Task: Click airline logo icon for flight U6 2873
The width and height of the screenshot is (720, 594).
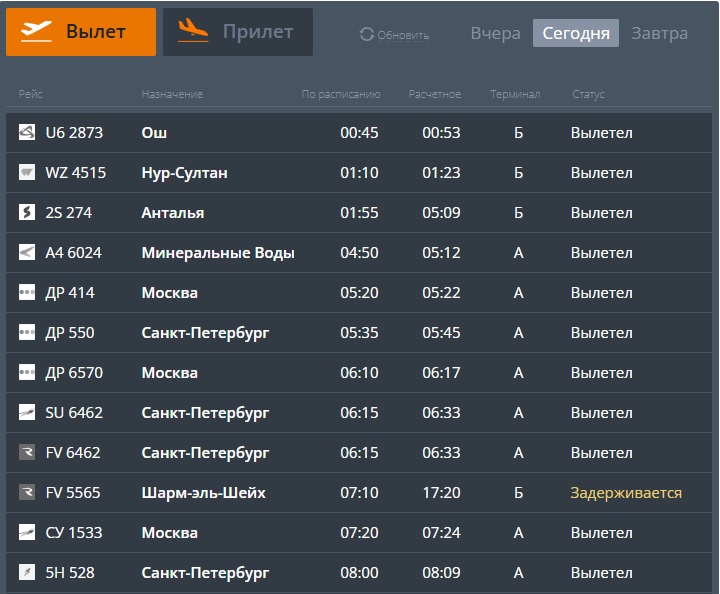Action: click(27, 133)
